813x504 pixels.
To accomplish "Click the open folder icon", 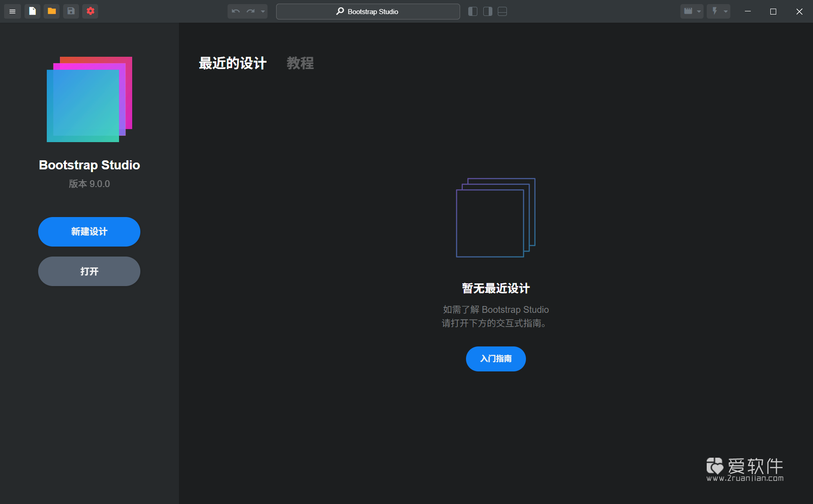I will point(52,11).
